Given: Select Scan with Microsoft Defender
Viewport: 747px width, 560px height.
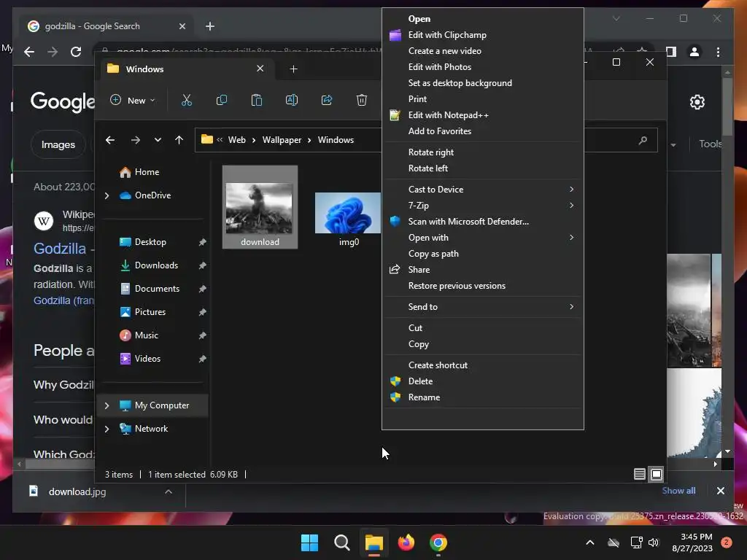Looking at the screenshot, I should pos(483,222).
